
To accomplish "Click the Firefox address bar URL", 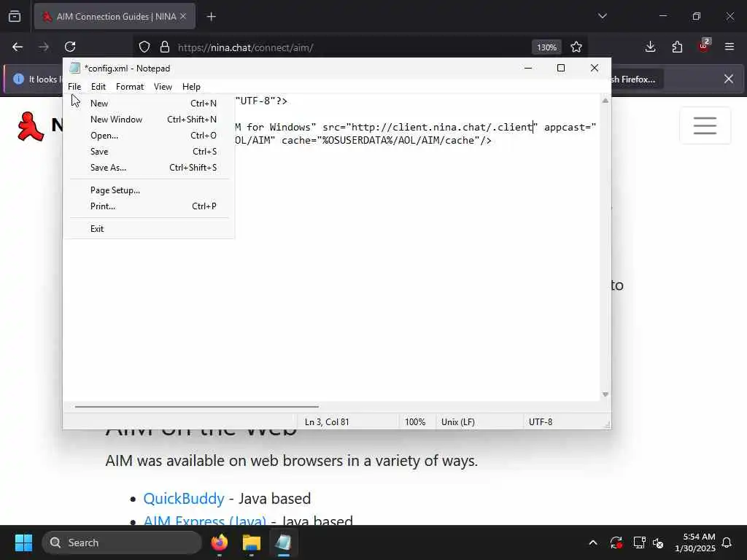I will [245, 47].
